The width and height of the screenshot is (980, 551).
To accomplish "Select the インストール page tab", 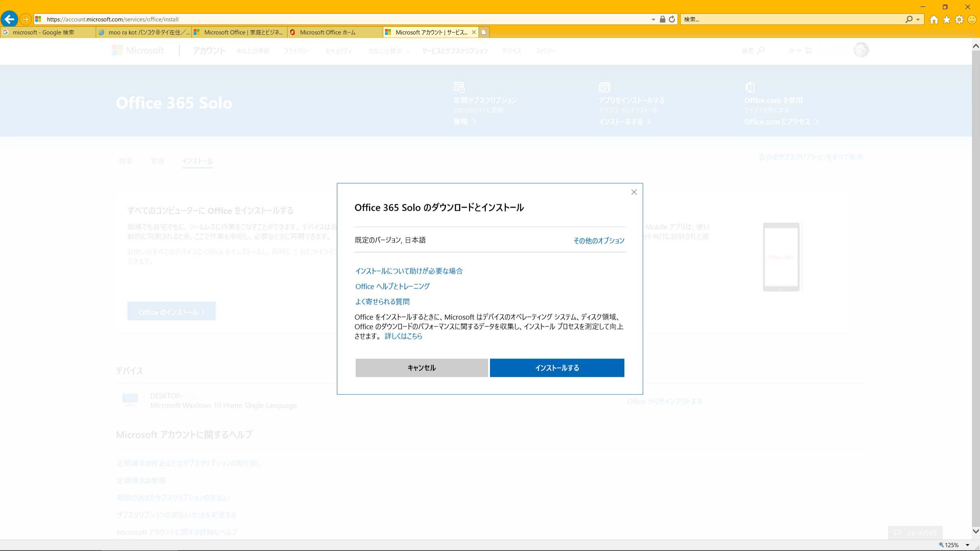I will click(x=197, y=161).
